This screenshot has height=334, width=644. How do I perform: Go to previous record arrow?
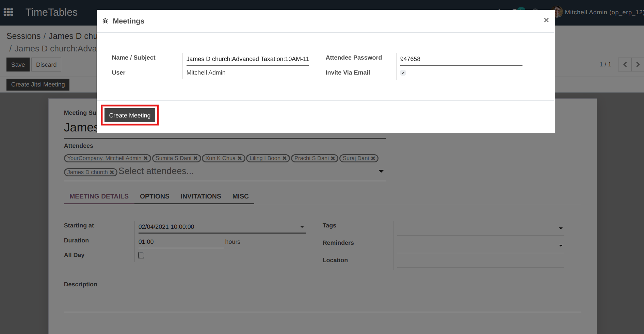click(625, 64)
